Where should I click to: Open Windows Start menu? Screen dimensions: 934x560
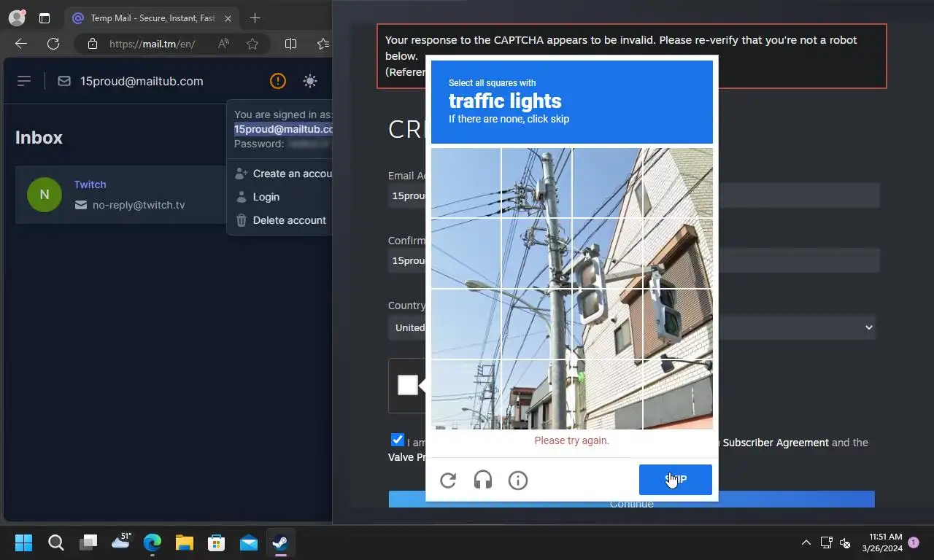click(x=24, y=542)
